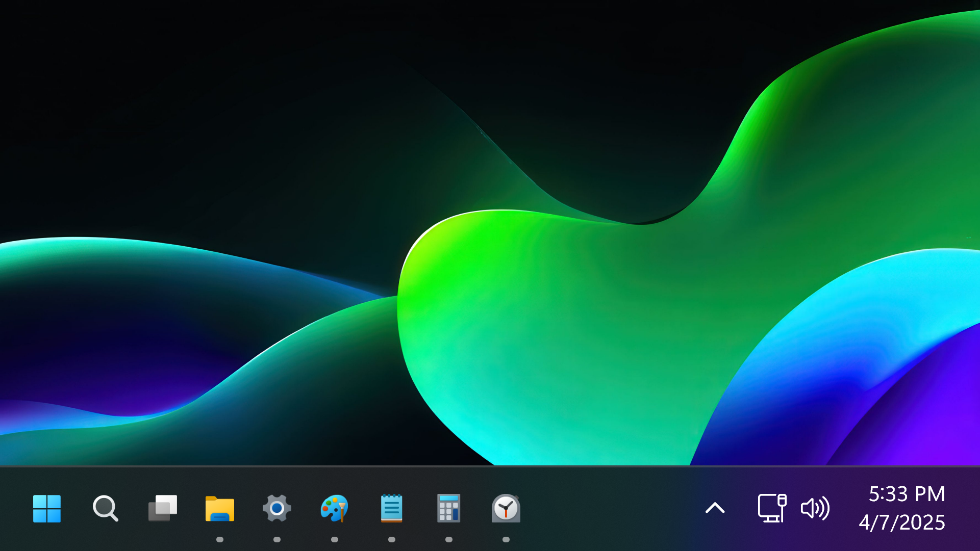Click the indicator dot under Notepad

[391, 538]
